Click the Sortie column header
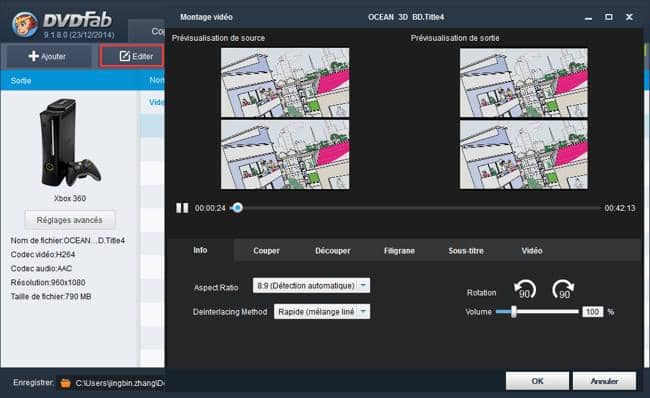The height and width of the screenshot is (398, 650). click(x=21, y=80)
